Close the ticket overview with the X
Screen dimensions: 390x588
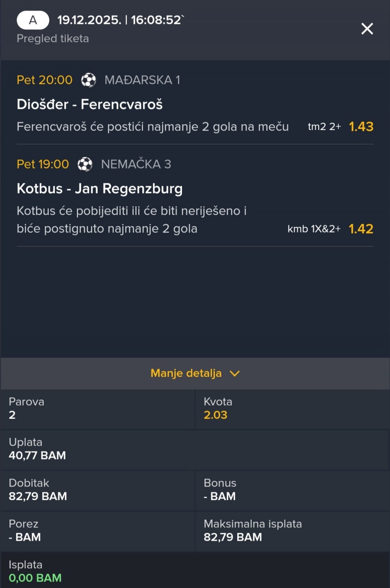367,28
